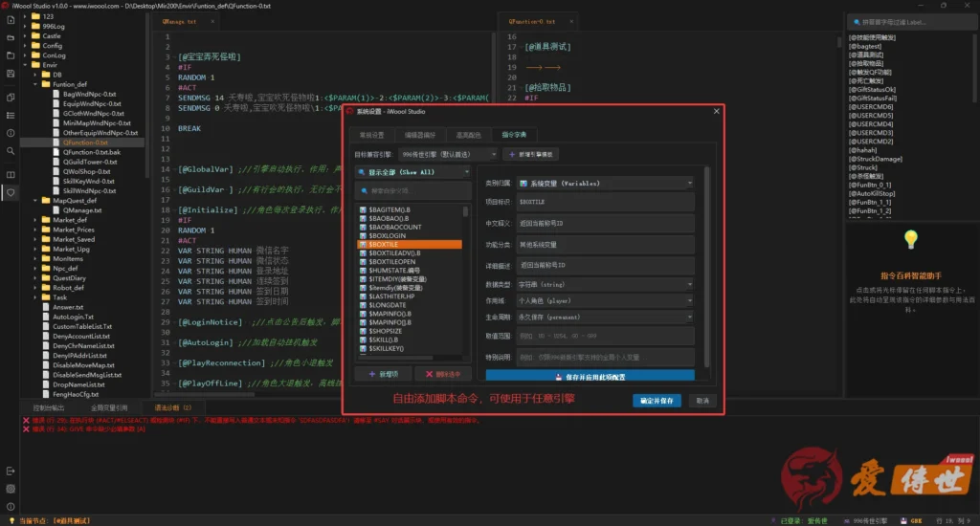Click the value range input field
This screenshot has width=980, height=526.
605,336
